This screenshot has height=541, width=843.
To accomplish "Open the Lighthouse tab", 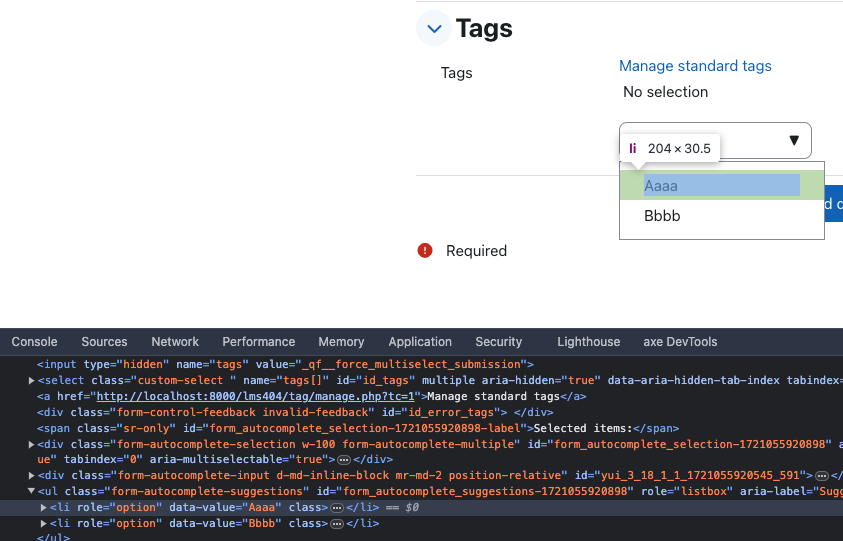I will (x=588, y=342).
